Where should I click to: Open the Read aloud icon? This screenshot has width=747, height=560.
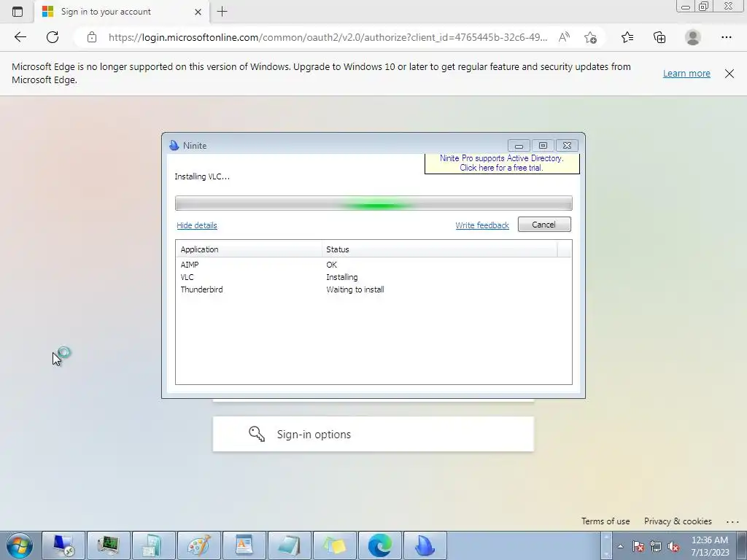(x=564, y=37)
